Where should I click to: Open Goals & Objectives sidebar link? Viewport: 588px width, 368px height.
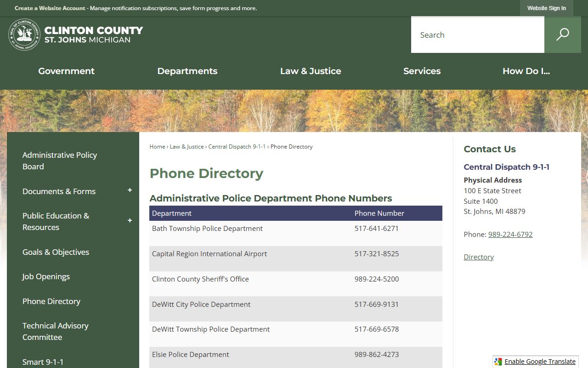click(x=56, y=252)
